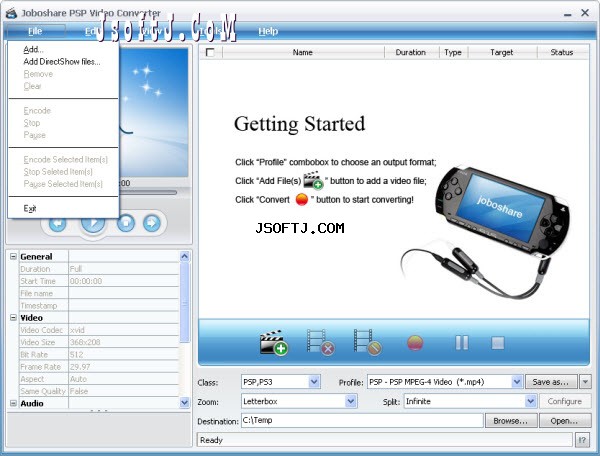Click the Save as... button

click(x=551, y=381)
